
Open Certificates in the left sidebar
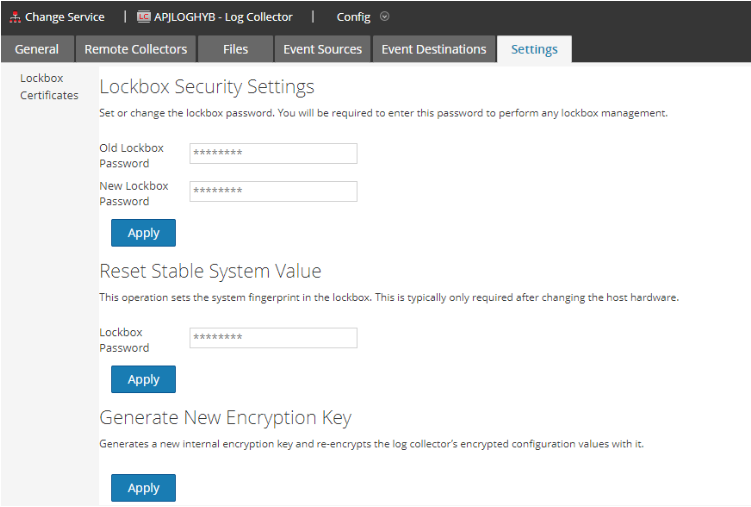click(49, 95)
